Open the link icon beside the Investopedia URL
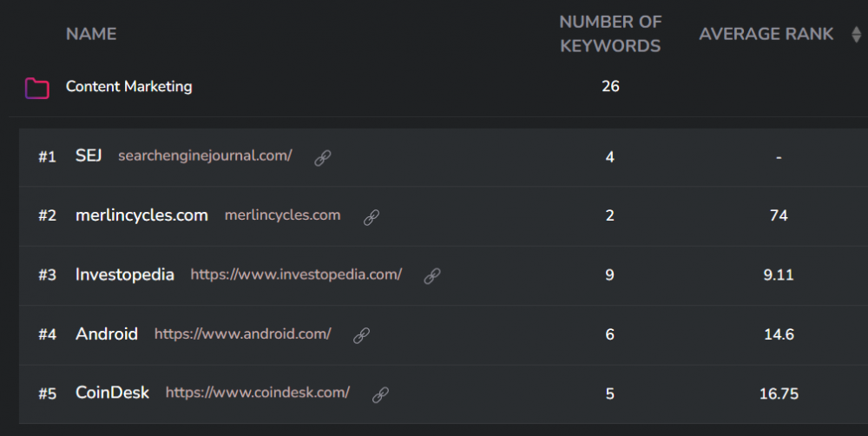This screenshot has height=436, width=868. point(431,276)
